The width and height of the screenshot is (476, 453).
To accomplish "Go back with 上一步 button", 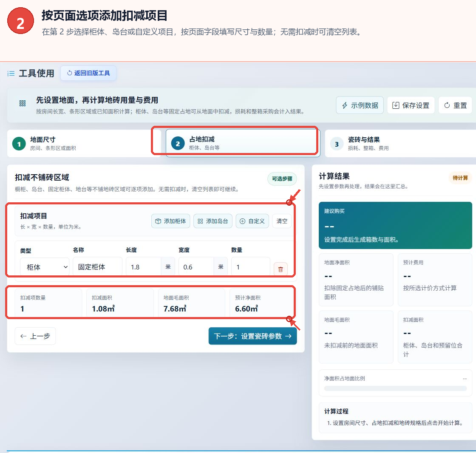I will point(35,336).
